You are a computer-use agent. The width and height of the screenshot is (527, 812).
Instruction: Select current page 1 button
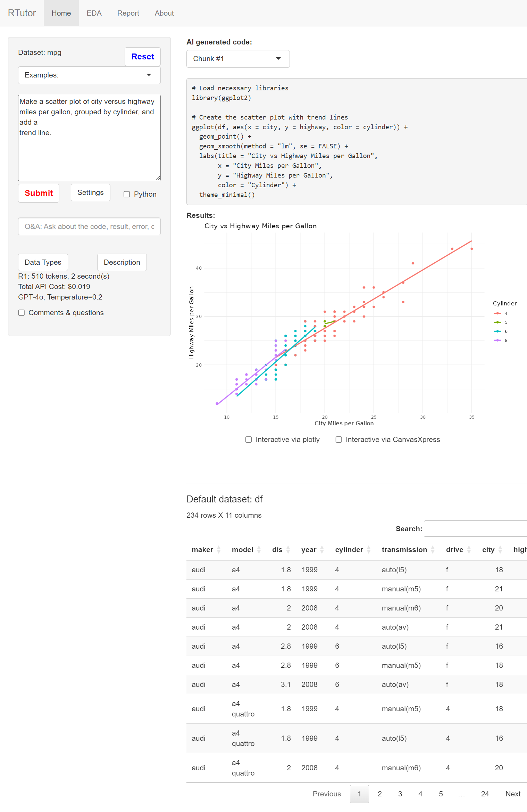pyautogui.click(x=359, y=794)
